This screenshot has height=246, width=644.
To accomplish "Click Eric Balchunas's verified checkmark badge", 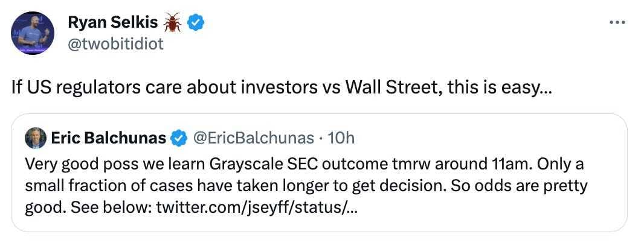I will pos(179,138).
